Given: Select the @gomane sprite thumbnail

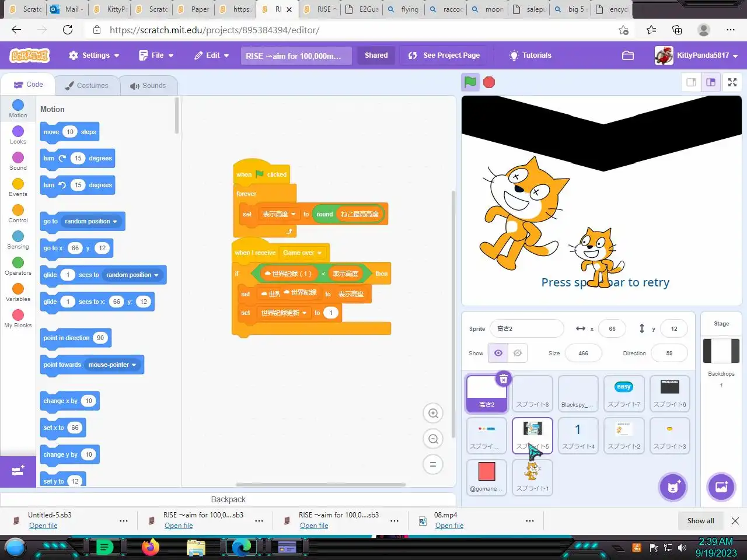Looking at the screenshot, I should (487, 477).
